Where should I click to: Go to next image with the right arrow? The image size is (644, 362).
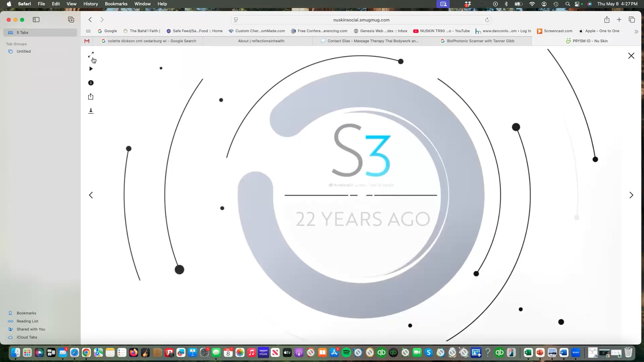[631, 195]
